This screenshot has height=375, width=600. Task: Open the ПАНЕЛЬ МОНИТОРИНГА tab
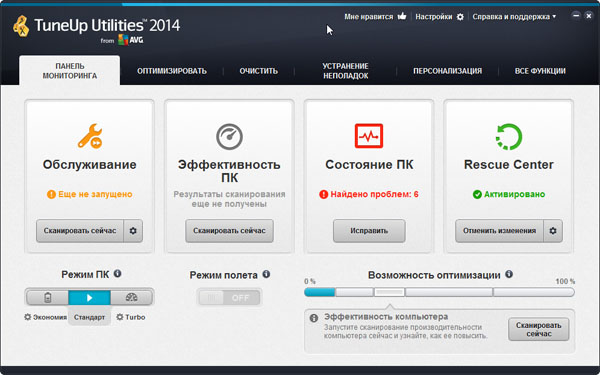pos(70,71)
